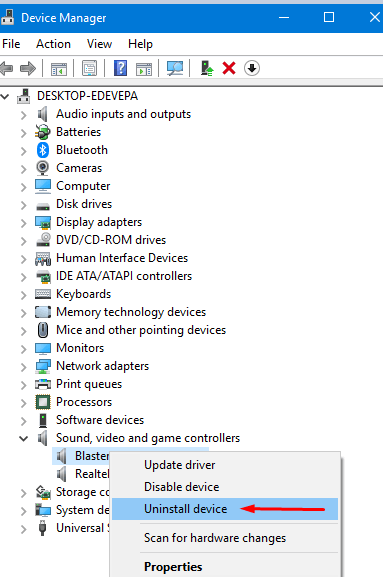Expand the Disk drives category
Viewport: 383px width, 577px height.
pos(24,205)
